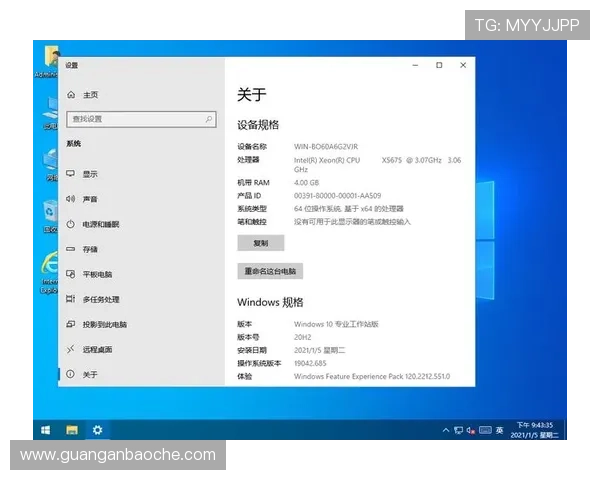Click the device name WIN-8O60A6G2VJR

pyautogui.click(x=326, y=147)
